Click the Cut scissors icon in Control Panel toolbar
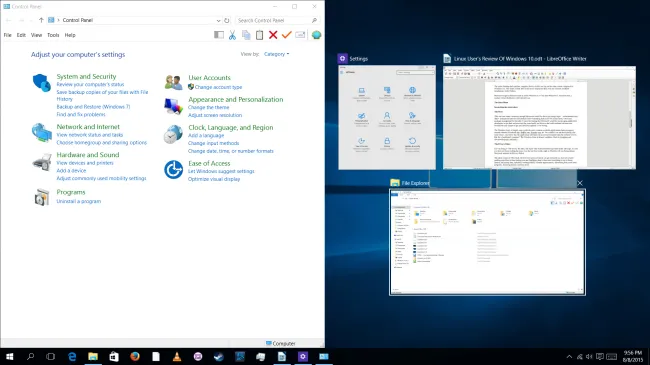The image size is (650, 365). (x=232, y=35)
